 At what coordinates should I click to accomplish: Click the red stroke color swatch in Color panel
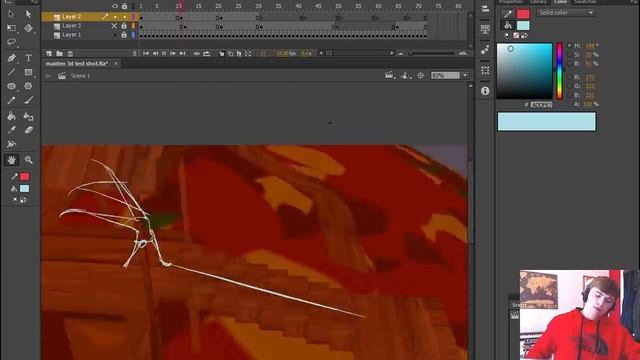click(x=523, y=13)
